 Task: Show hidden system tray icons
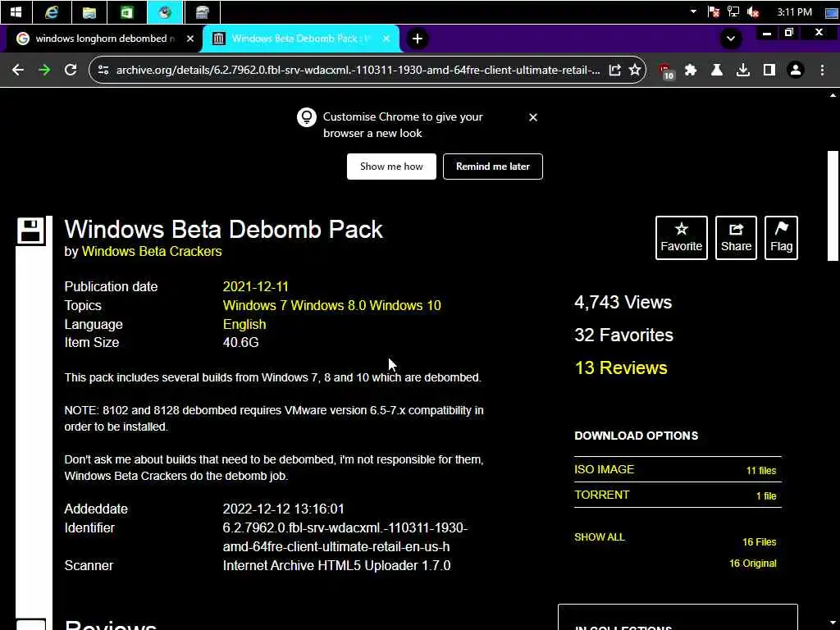(x=693, y=11)
